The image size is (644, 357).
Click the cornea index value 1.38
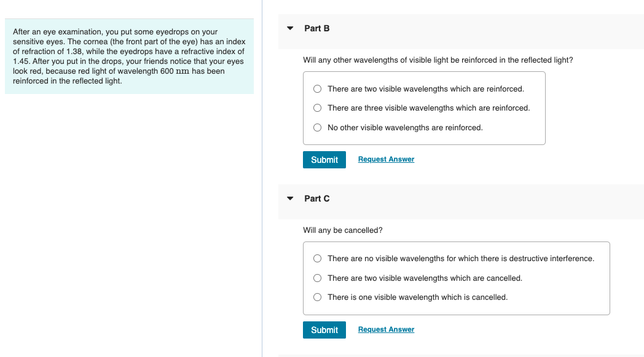[74, 52]
